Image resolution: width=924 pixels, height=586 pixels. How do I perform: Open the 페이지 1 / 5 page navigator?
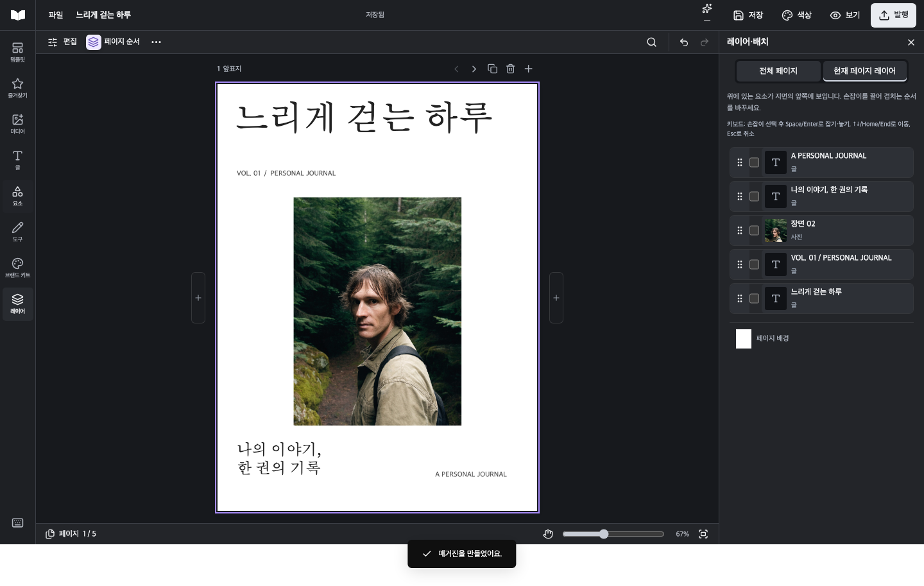[71, 534]
